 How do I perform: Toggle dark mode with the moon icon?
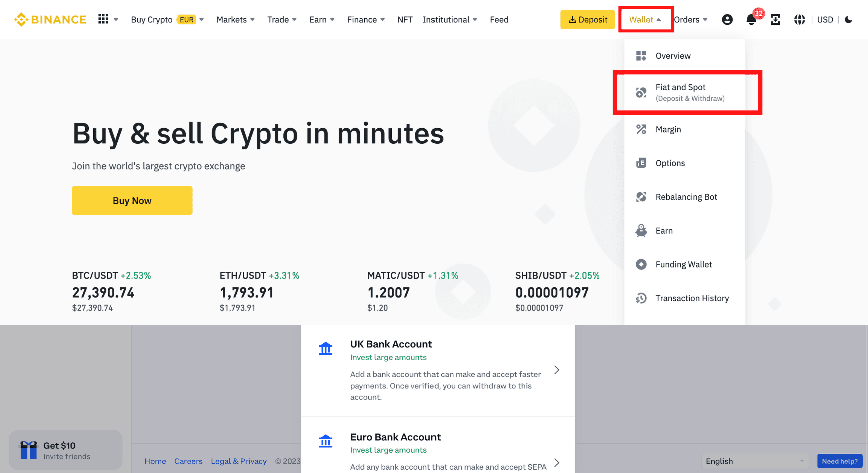pyautogui.click(x=848, y=19)
